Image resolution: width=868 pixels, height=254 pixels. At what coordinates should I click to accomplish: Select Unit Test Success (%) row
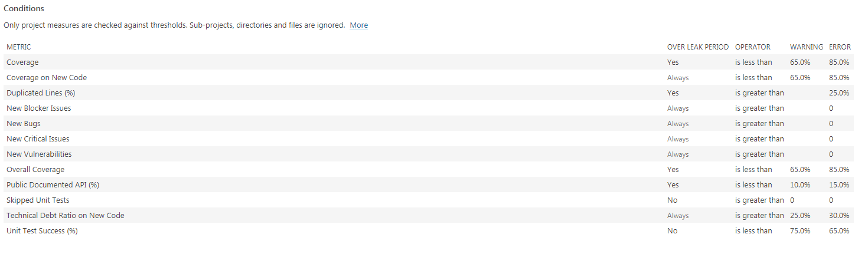tap(429, 230)
